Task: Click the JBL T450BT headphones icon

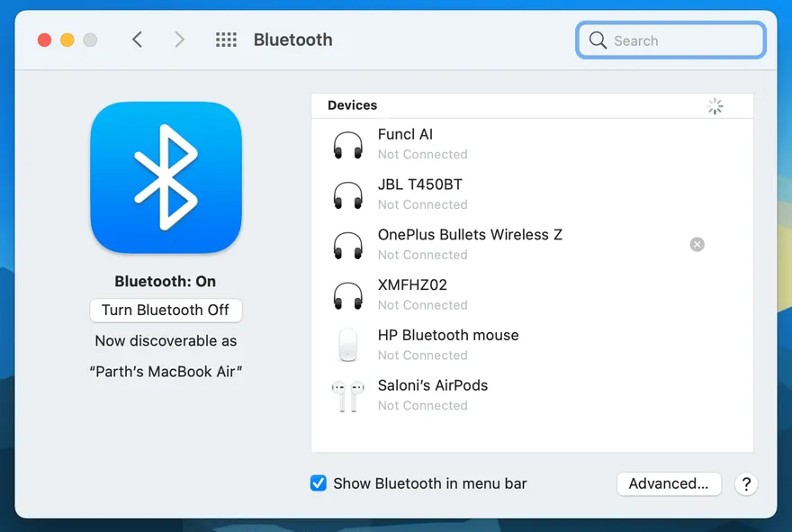Action: (x=347, y=194)
